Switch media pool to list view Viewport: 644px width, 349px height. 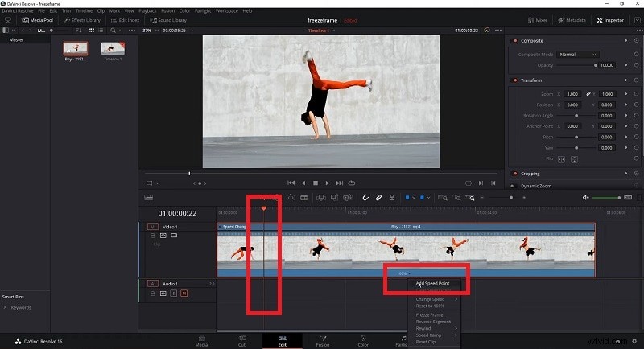101,31
